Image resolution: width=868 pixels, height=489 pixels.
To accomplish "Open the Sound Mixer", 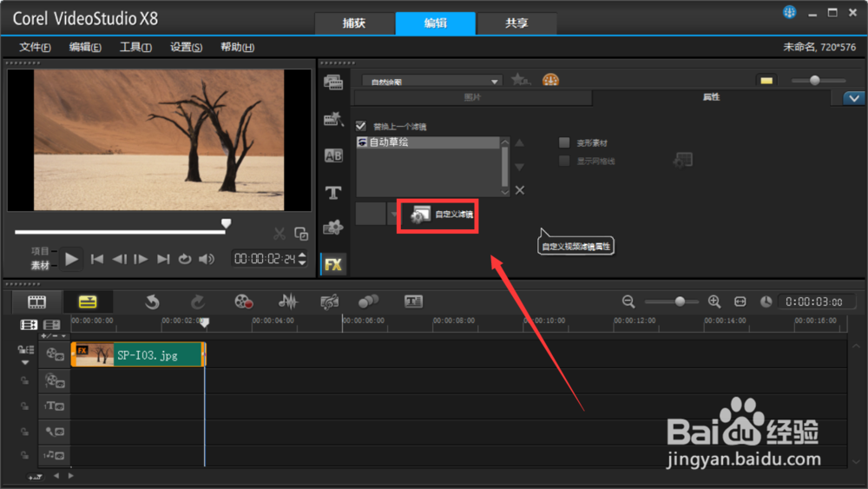I will pos(288,301).
